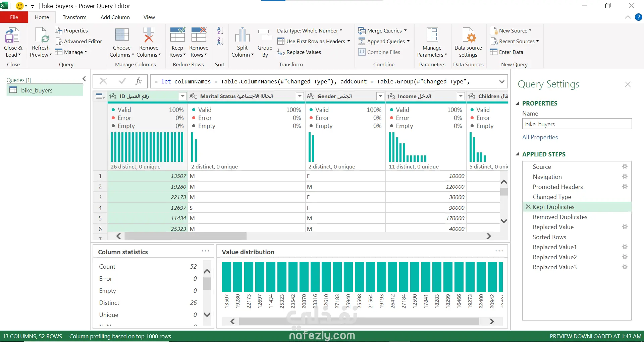Screen dimensions: 644x342
Task: Click the All Properties link
Action: [x=540, y=137]
